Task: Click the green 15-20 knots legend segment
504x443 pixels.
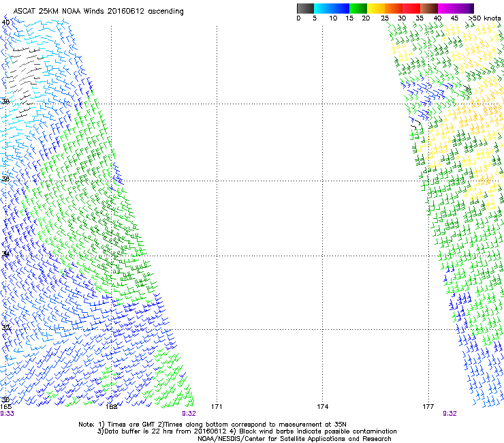Action: point(358,8)
